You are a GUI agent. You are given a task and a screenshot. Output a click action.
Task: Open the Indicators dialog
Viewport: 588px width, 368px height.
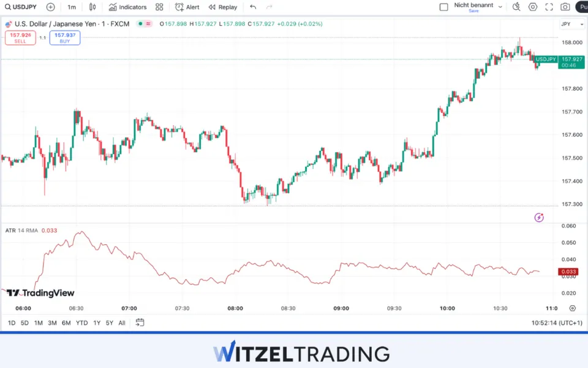click(x=128, y=7)
